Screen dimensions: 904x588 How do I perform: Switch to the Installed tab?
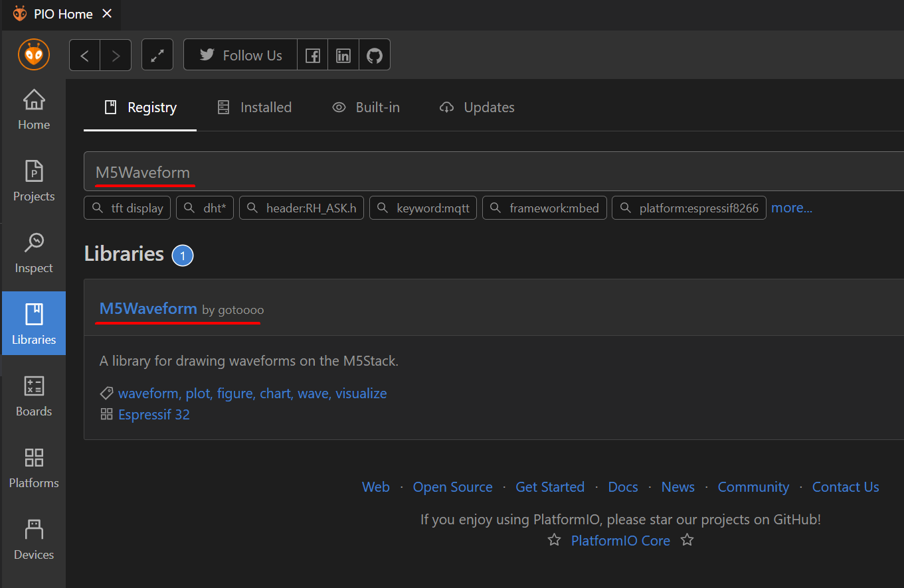pos(254,108)
